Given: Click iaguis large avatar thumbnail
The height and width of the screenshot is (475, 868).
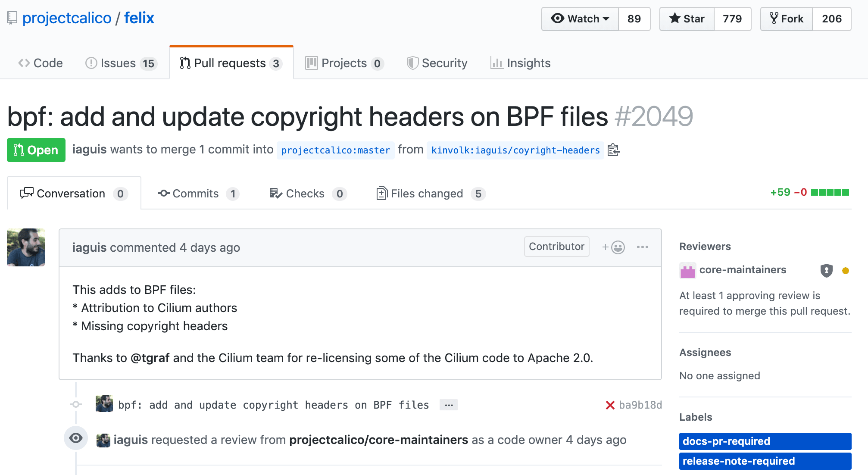Looking at the screenshot, I should pyautogui.click(x=26, y=247).
